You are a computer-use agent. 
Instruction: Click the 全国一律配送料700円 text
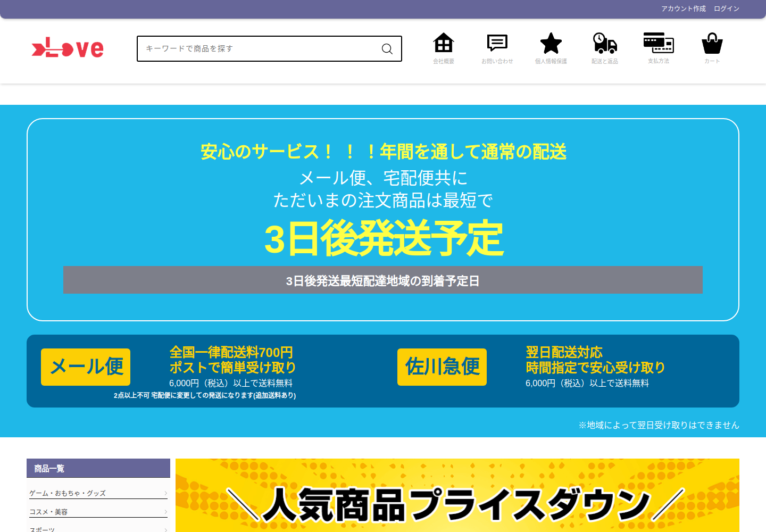click(x=231, y=352)
